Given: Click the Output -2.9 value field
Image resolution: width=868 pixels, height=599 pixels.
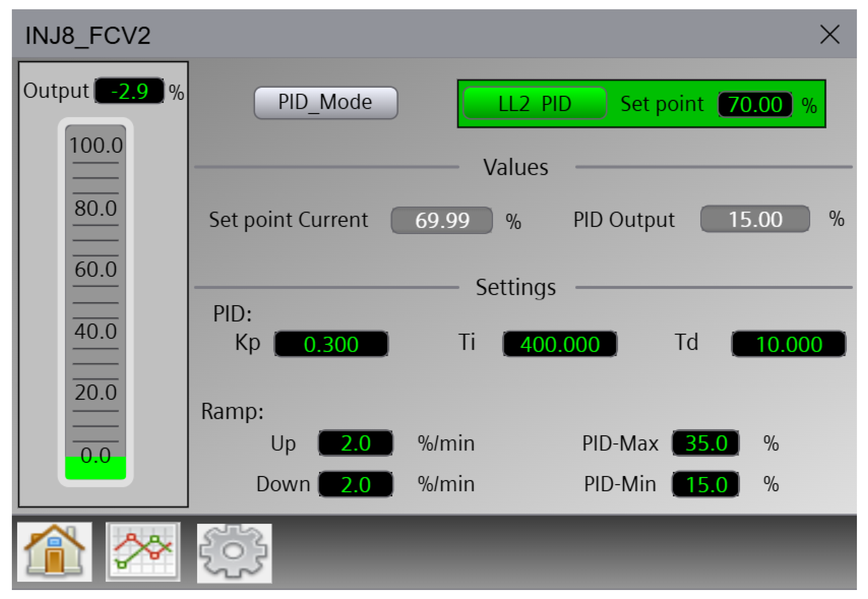Looking at the screenshot, I should [x=129, y=91].
